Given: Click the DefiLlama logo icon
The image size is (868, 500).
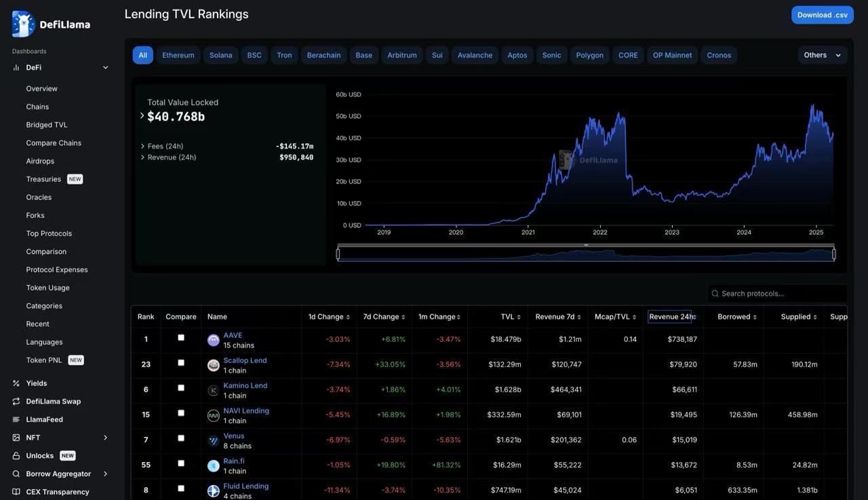Looking at the screenshot, I should [x=23, y=24].
